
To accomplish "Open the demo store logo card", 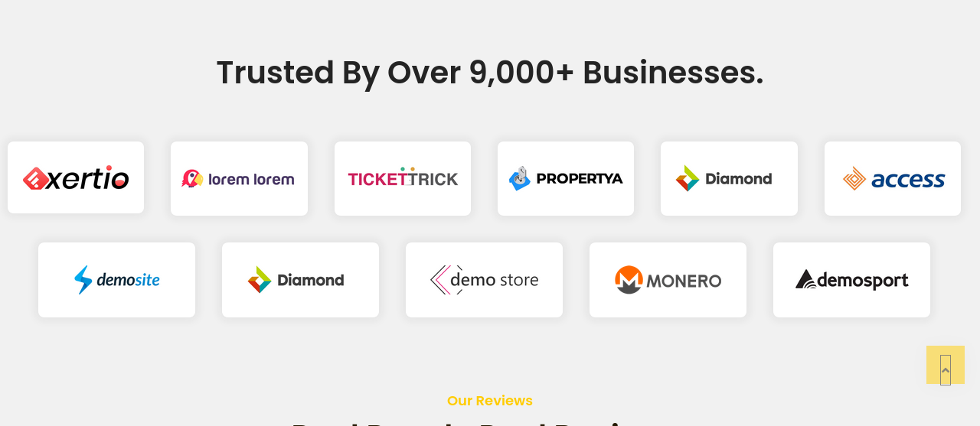I will click(484, 280).
